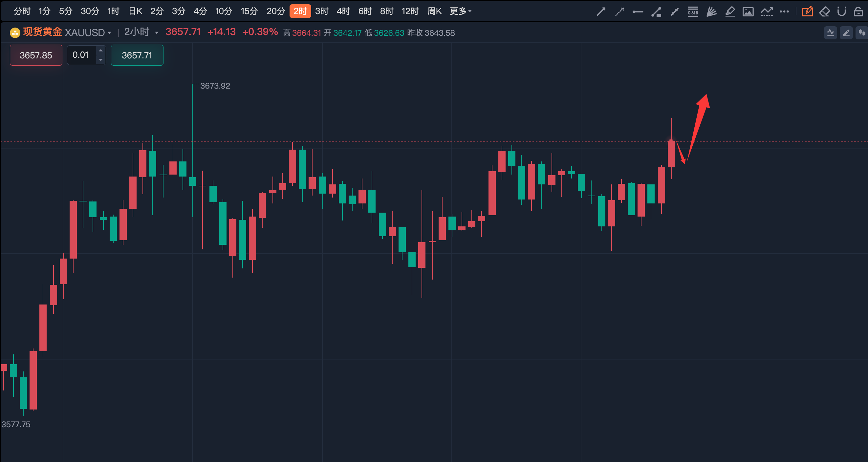Select the eraser tool
The width and height of the screenshot is (868, 462).
pyautogui.click(x=824, y=12)
